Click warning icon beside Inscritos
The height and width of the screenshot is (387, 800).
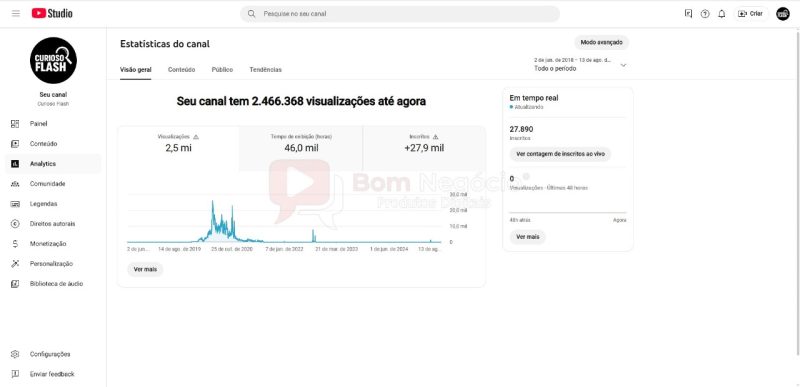coord(435,137)
